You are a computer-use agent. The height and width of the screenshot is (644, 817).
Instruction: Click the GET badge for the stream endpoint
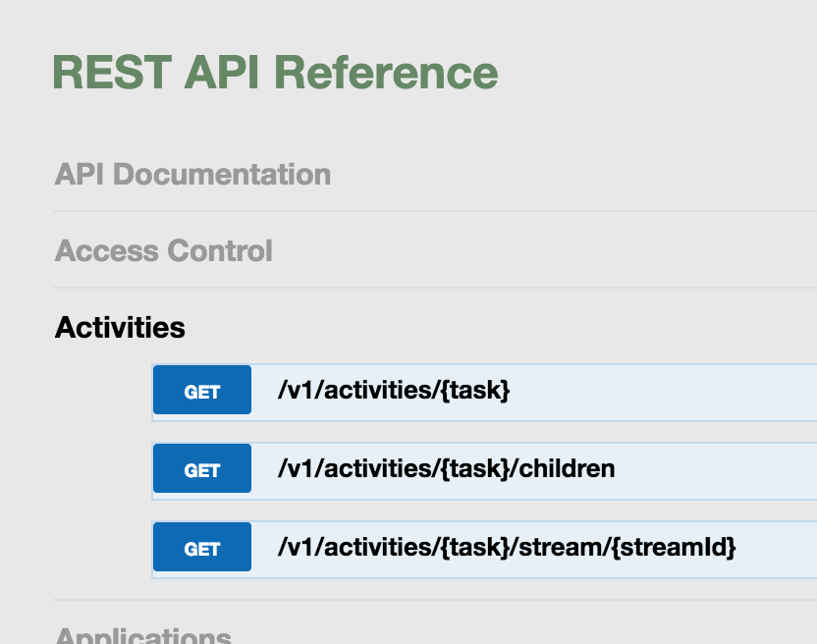(x=201, y=548)
